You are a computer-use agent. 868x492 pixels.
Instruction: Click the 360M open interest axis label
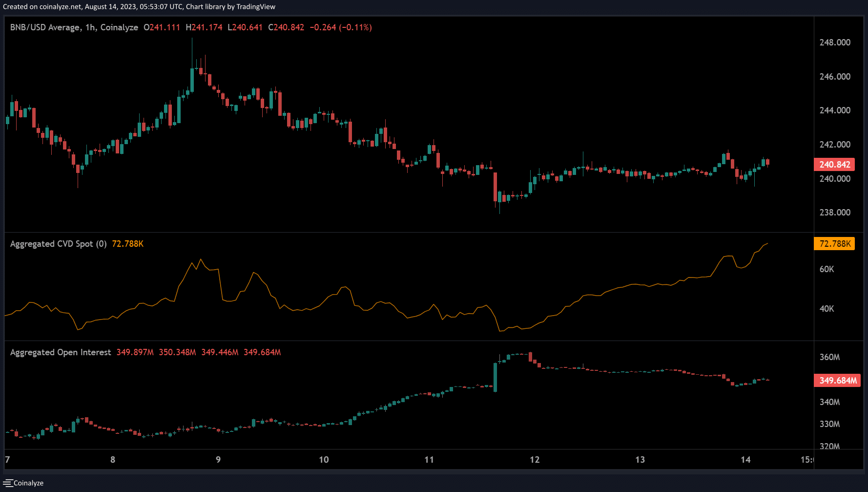pyautogui.click(x=829, y=357)
